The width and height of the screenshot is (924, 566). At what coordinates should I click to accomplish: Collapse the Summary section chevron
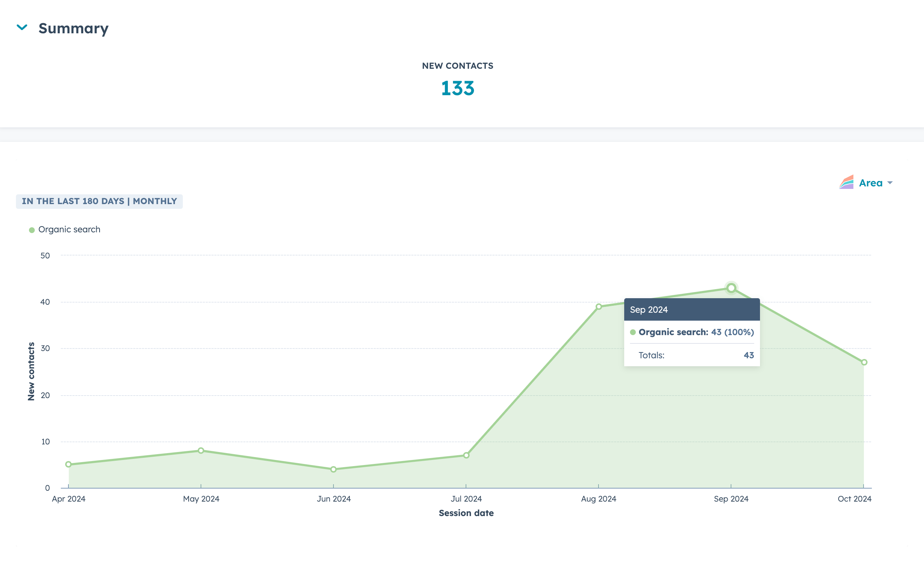coord(22,28)
